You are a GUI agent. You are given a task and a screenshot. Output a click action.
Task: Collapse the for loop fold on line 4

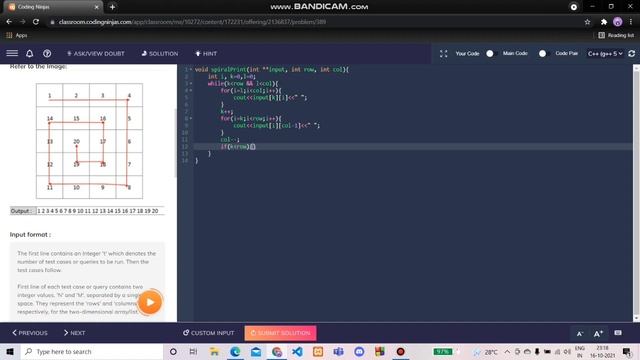[x=191, y=90]
